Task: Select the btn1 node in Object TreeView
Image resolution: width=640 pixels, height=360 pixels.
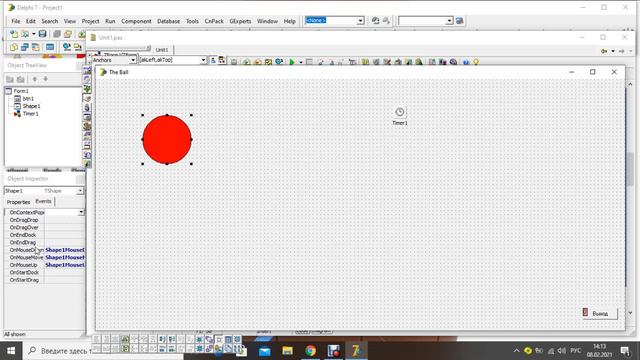Action: coord(28,99)
